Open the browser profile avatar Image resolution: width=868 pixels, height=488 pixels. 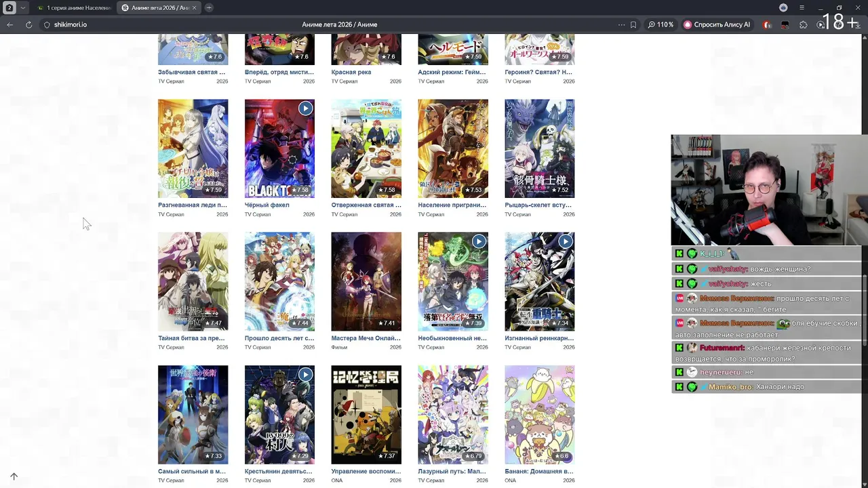coord(783,7)
